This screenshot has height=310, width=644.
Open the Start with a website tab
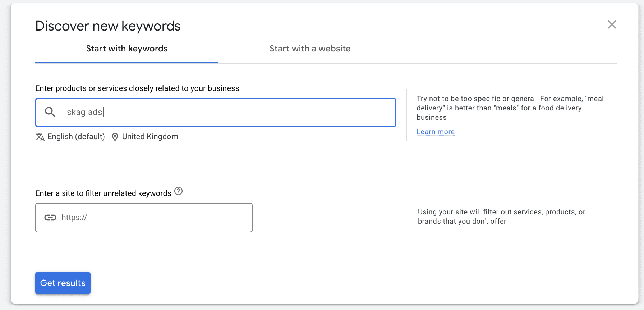point(310,49)
